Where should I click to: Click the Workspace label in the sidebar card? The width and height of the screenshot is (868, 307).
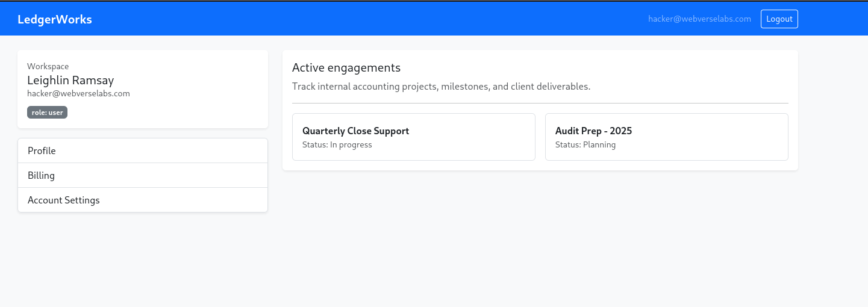coord(48,66)
